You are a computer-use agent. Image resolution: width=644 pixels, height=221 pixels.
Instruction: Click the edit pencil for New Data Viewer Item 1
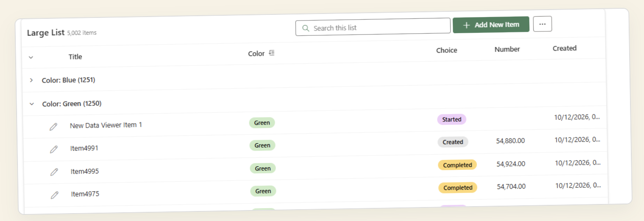click(53, 127)
